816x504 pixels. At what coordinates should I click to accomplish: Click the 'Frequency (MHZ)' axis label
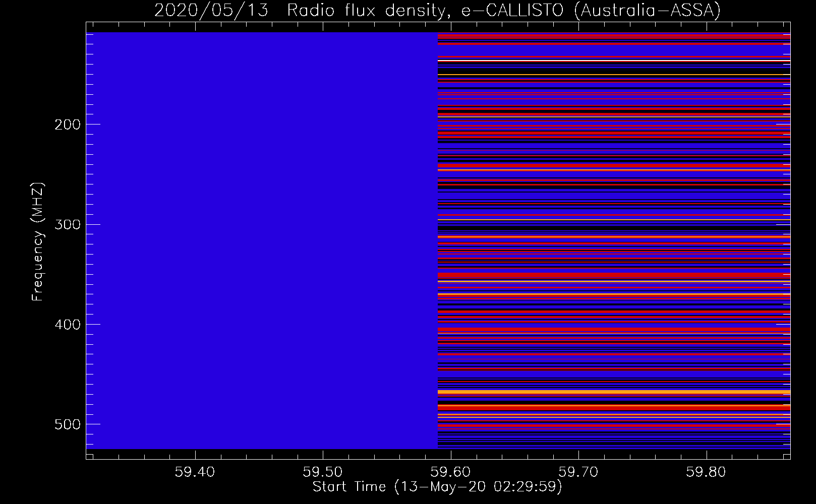point(38,242)
